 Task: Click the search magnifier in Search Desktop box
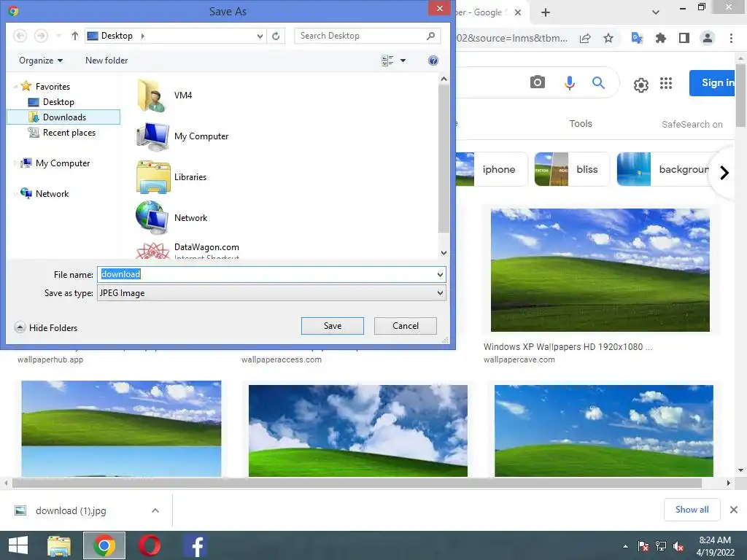pyautogui.click(x=430, y=36)
